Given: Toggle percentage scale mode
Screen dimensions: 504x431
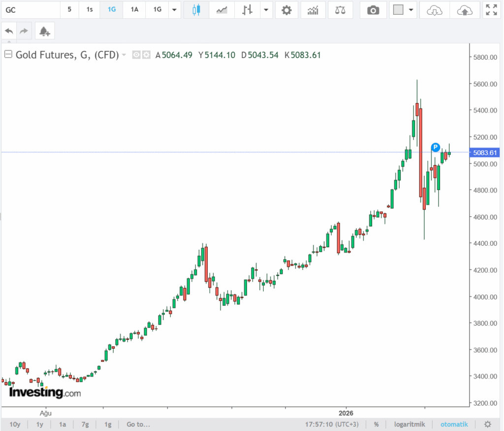Looking at the screenshot, I should point(377,424).
